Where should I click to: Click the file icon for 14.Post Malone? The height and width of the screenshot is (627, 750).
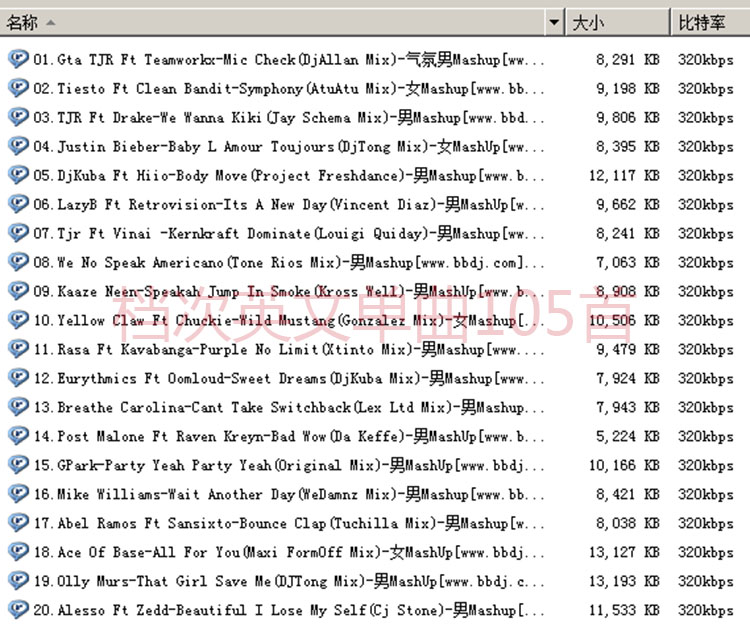[18, 436]
